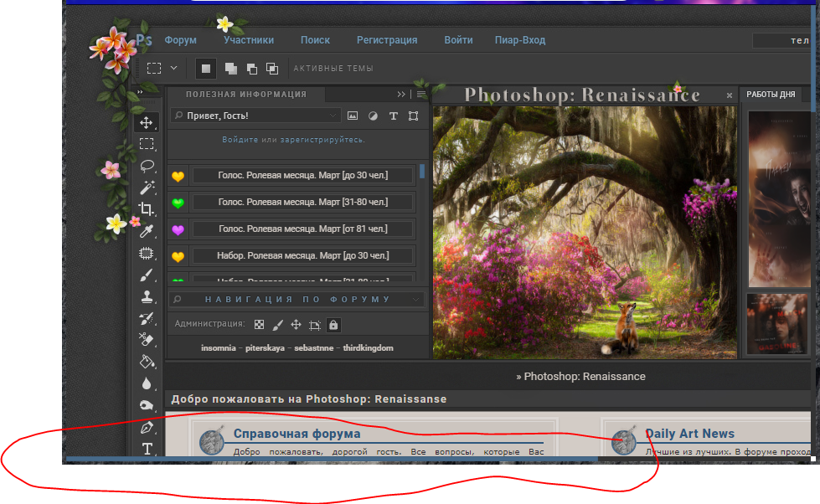Switch to the ПОЛЕЗНАЯ ИНФОРМАЦИЯ tab
Screen dimensions: 820x504
click(x=246, y=94)
